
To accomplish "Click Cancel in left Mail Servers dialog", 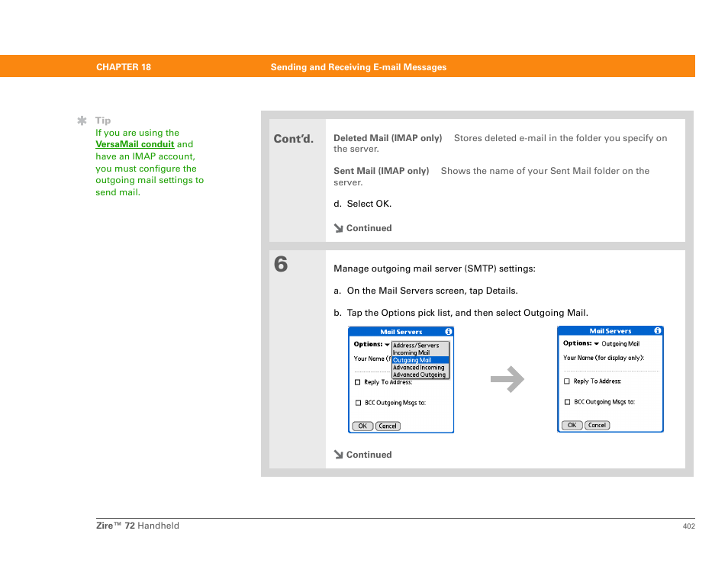I will [388, 426].
